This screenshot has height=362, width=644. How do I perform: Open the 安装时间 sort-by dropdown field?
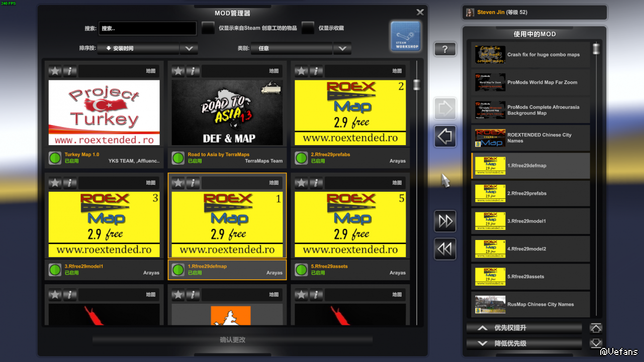pyautogui.click(x=138, y=49)
